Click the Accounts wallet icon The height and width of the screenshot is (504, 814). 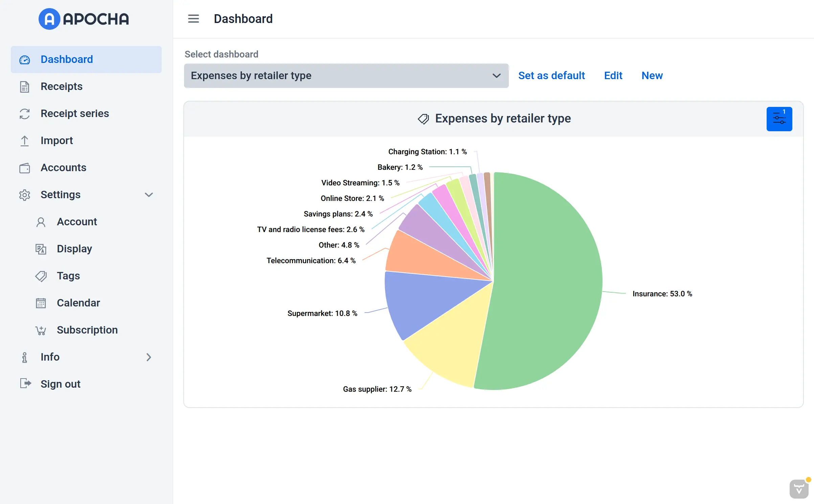click(x=24, y=168)
